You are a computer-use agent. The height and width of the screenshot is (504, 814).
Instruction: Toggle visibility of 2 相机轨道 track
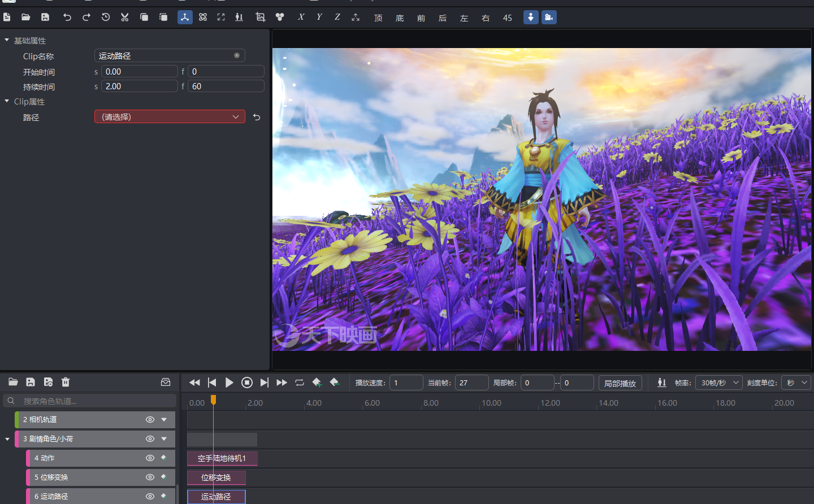click(150, 419)
